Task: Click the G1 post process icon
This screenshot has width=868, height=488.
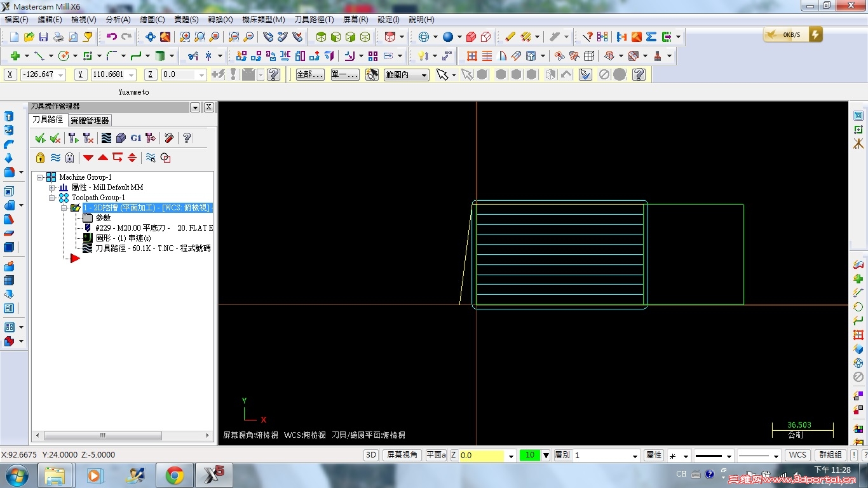Action: (x=136, y=138)
